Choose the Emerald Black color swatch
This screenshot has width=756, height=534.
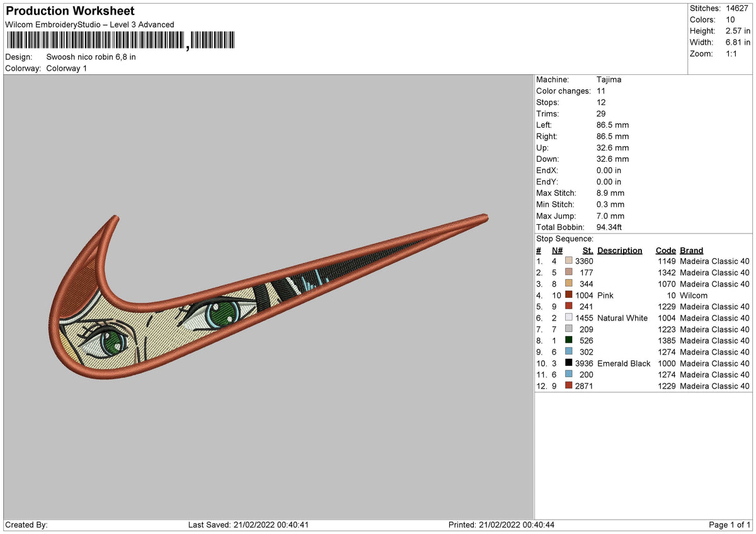tap(569, 363)
